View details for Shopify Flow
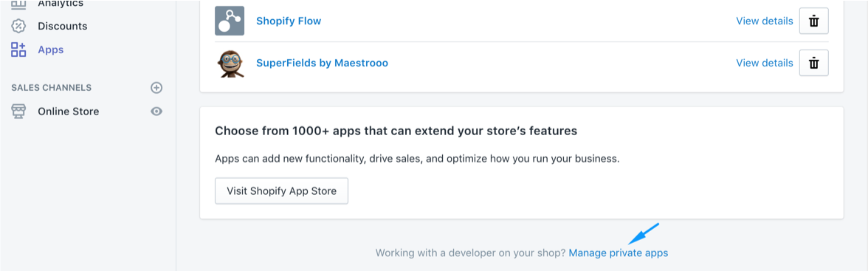Viewport: 868px width, 271px height. point(765,21)
